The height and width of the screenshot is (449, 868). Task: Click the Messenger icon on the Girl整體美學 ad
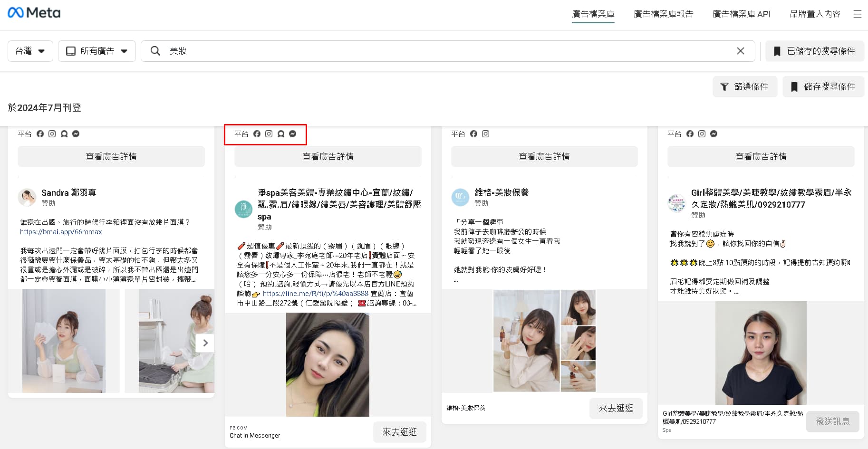[714, 134]
